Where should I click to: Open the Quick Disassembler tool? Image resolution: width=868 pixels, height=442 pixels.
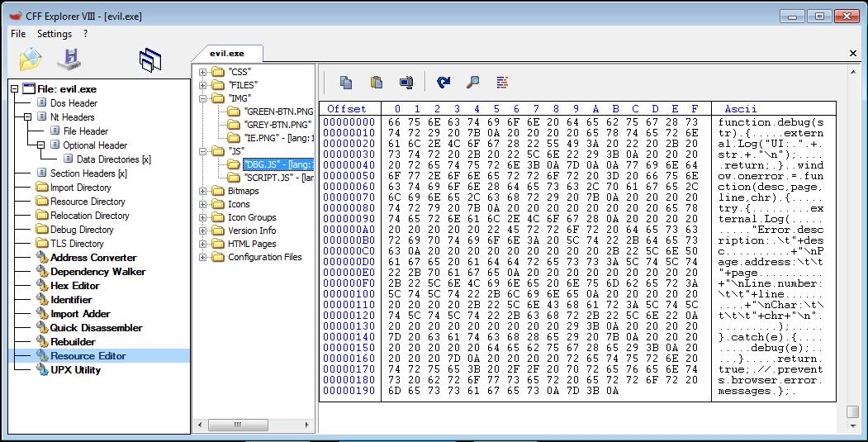(x=97, y=328)
